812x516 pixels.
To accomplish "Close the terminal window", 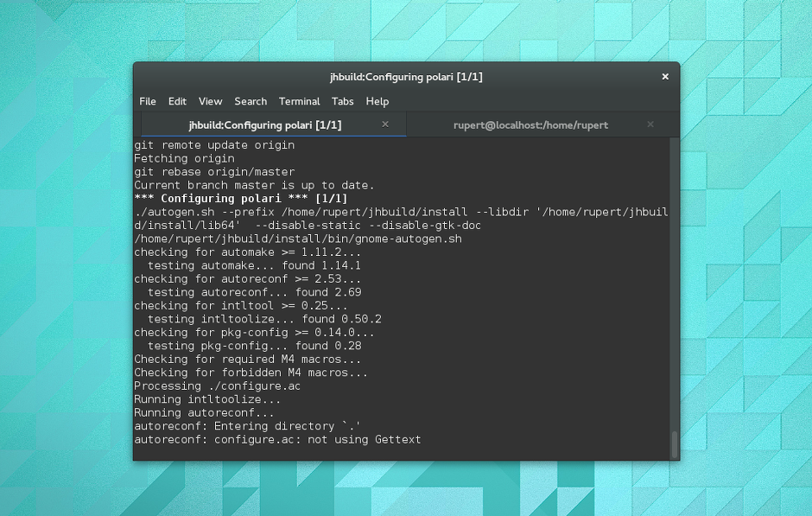I will tap(665, 77).
